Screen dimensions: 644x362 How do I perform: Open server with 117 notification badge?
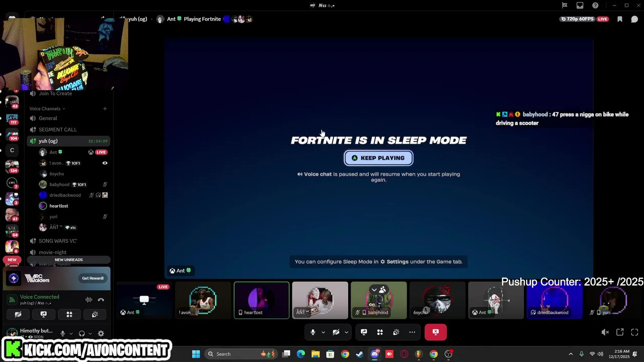coord(12,119)
